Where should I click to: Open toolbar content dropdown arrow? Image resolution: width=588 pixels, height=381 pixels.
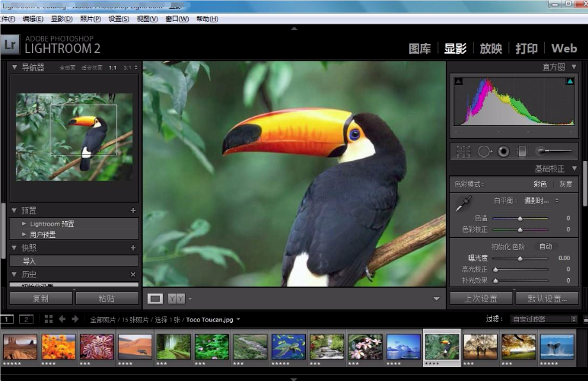click(436, 299)
